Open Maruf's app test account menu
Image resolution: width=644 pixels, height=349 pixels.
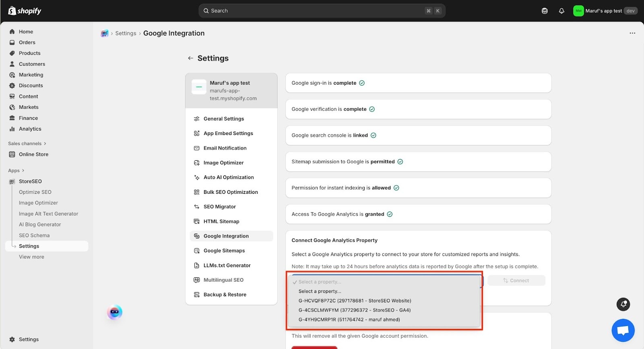(x=605, y=11)
